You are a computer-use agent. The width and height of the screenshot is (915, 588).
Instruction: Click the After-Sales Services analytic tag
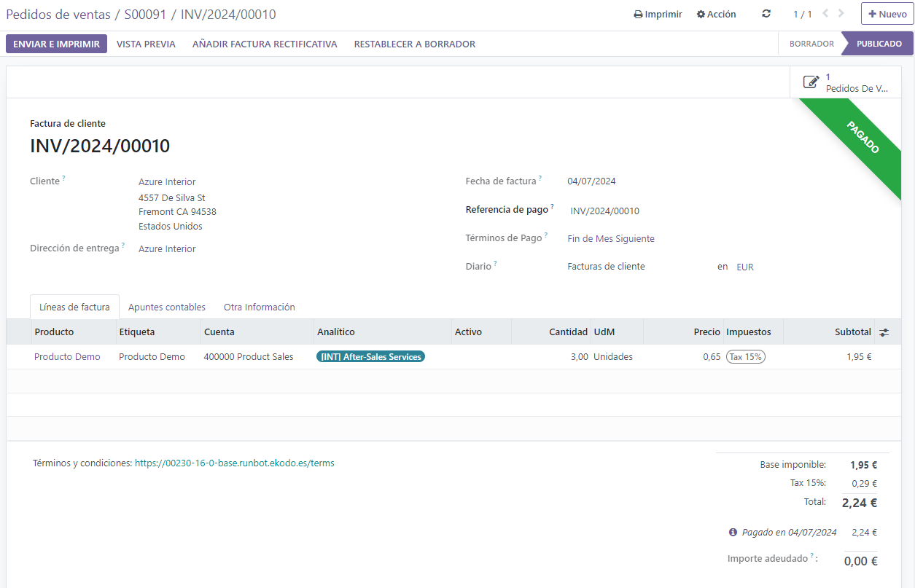pos(370,357)
